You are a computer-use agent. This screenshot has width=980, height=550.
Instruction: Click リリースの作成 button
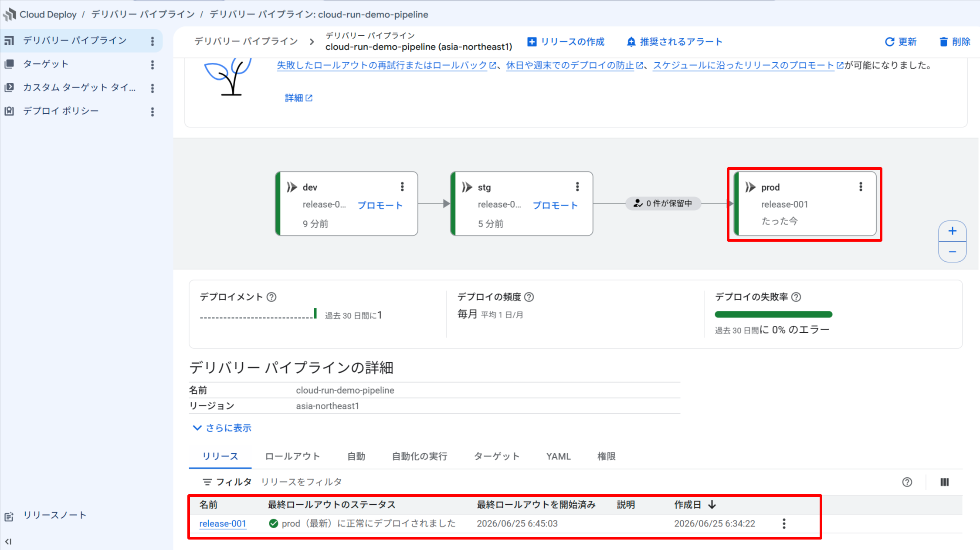click(566, 42)
